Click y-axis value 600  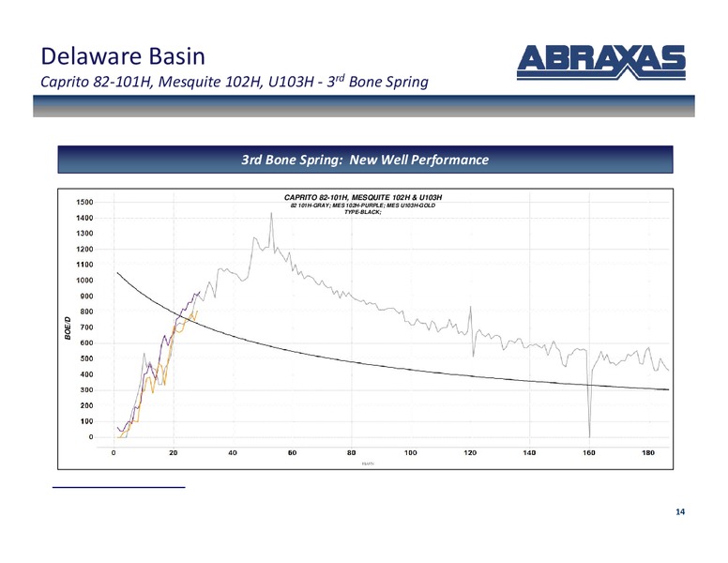(86, 343)
